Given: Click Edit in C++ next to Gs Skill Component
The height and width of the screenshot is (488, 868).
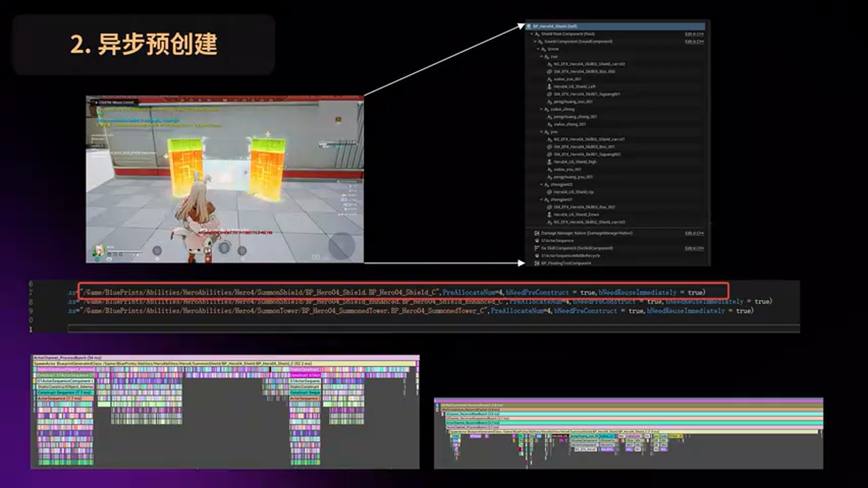Looking at the screenshot, I should (694, 248).
